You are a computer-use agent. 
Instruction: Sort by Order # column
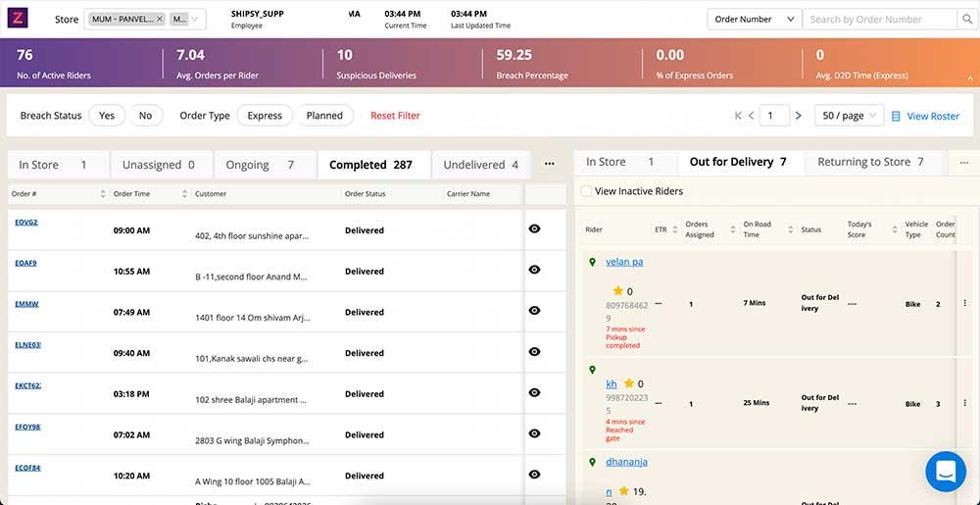(103, 194)
